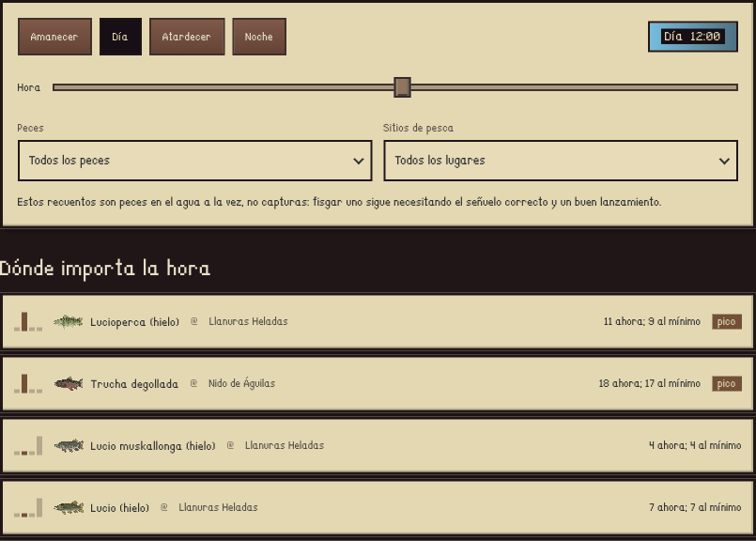Click Llanuras Heladas in Lucio (hielo) row
This screenshot has width=756, height=541.
218,507
